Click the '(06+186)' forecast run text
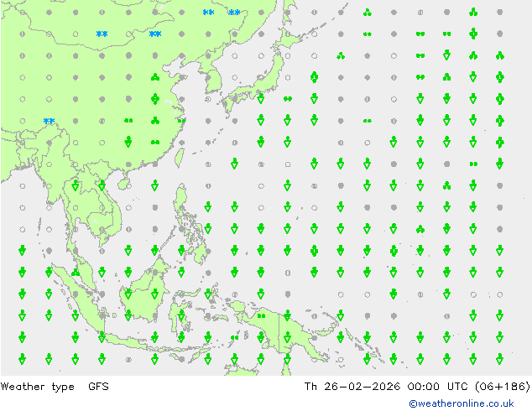Viewport: 532px width, 411px height. click(x=503, y=387)
